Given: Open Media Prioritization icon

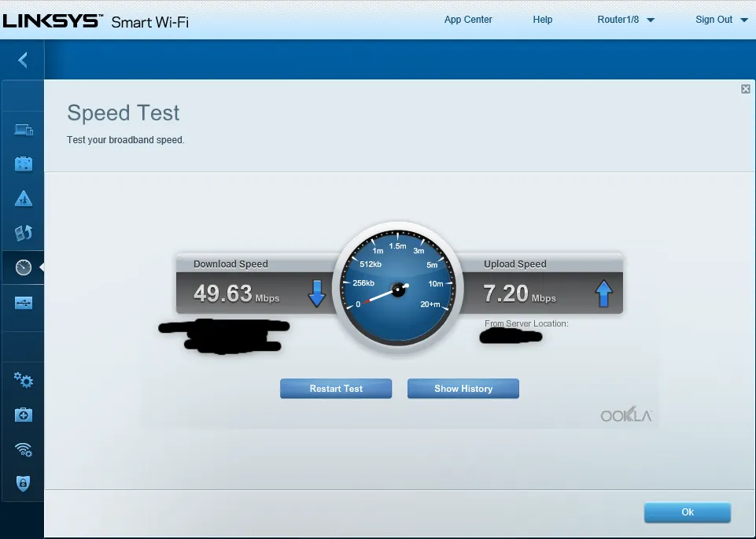Looking at the screenshot, I should pos(23,233).
